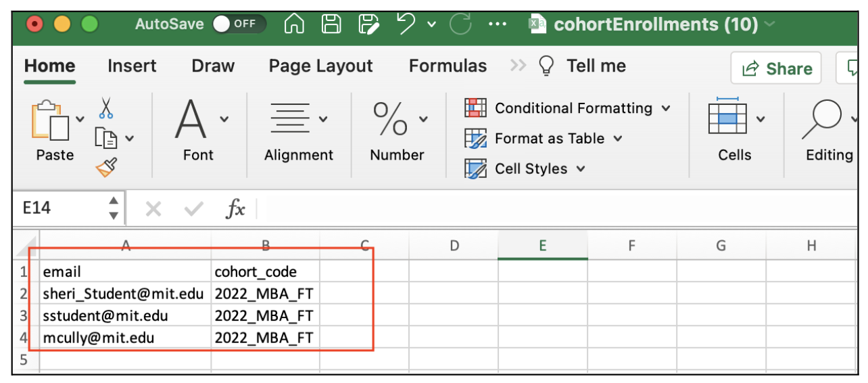
Task: Click the Copy icon under scissors
Action: 107,138
